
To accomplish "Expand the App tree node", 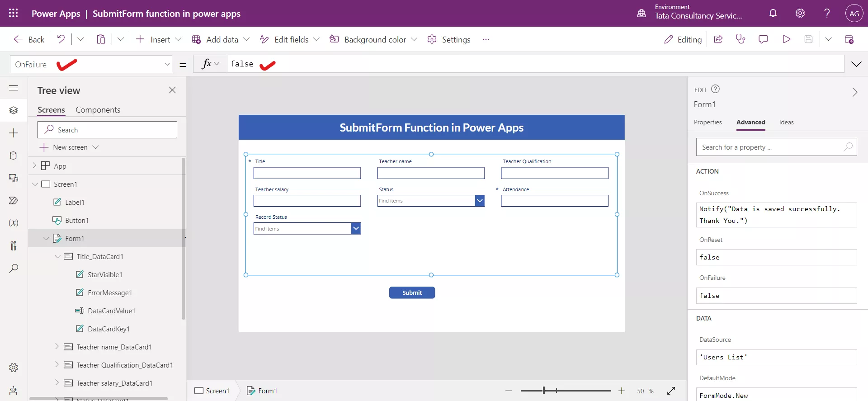I will click(34, 165).
